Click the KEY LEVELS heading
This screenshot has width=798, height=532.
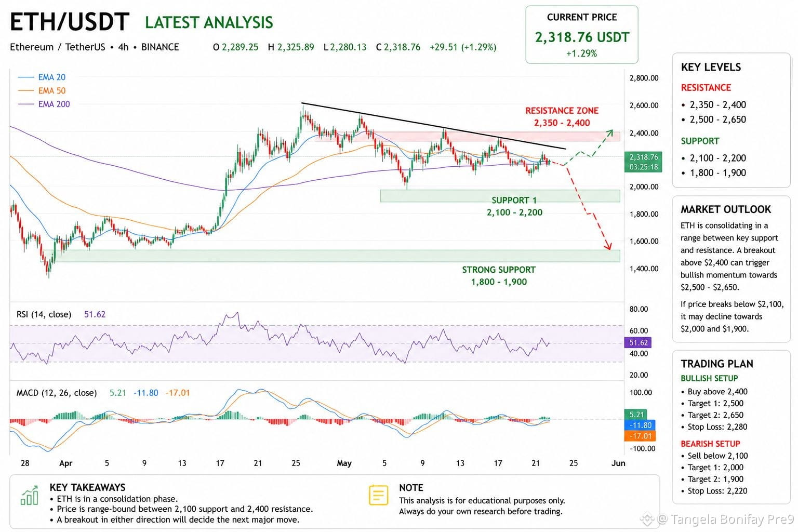click(x=711, y=67)
